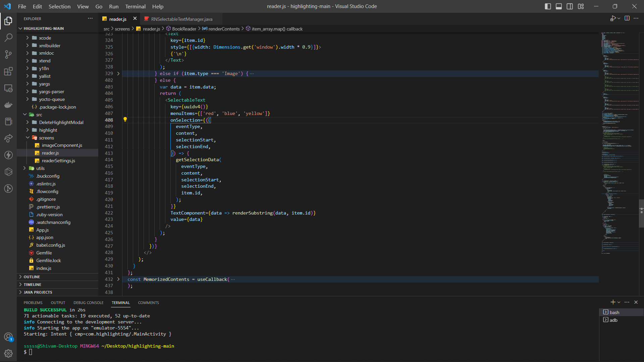The height and width of the screenshot is (362, 644).
Task: Open the Search view in activity bar
Action: (8, 38)
